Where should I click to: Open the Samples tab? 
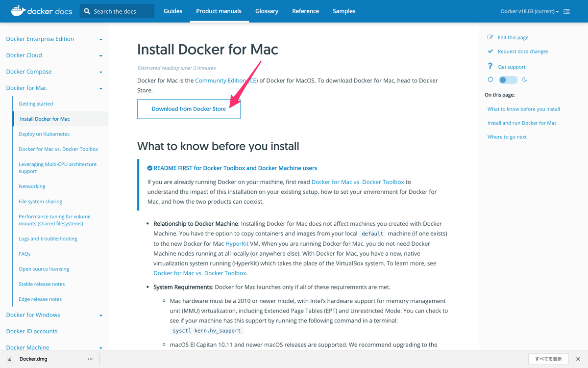coord(344,11)
